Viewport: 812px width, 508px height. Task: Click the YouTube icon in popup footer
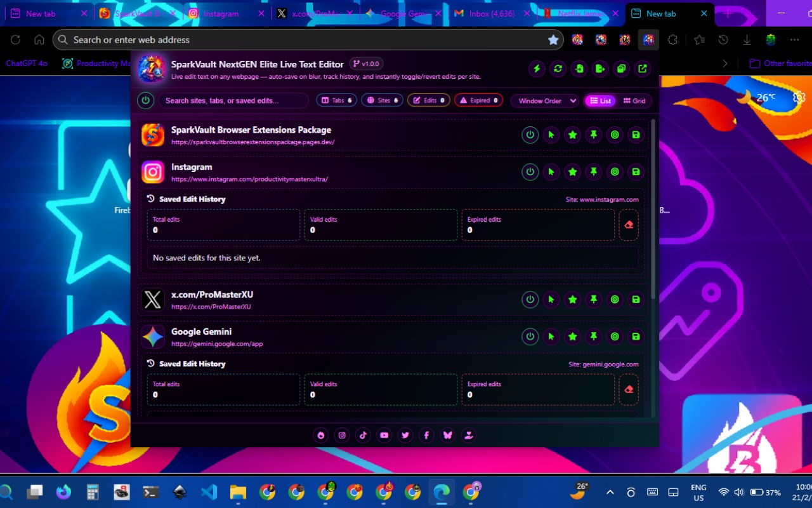click(384, 435)
